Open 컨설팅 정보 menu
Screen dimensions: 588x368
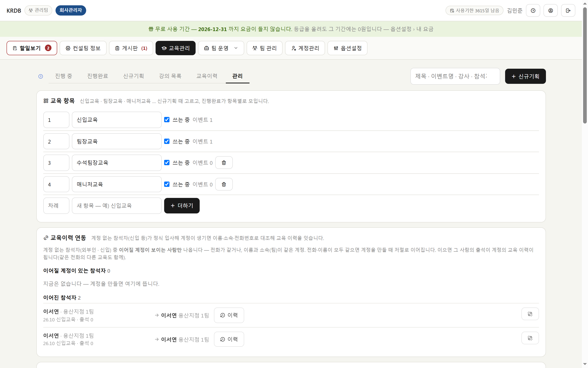83,48
